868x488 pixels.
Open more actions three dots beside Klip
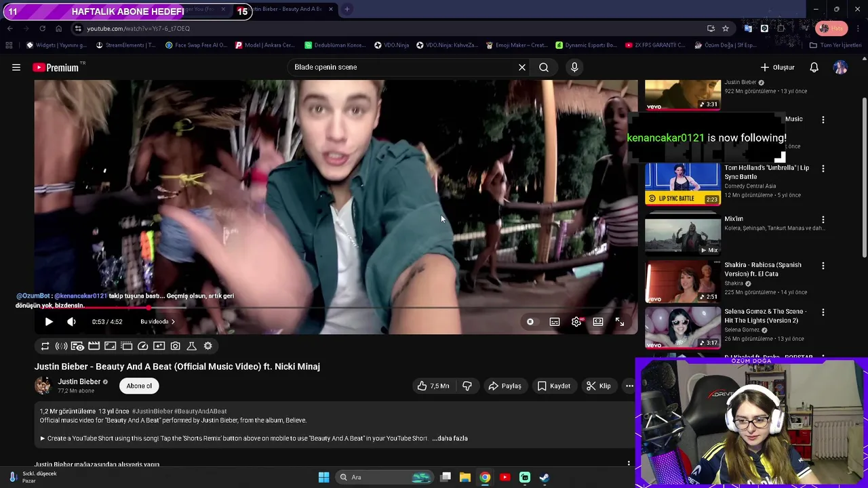629,386
